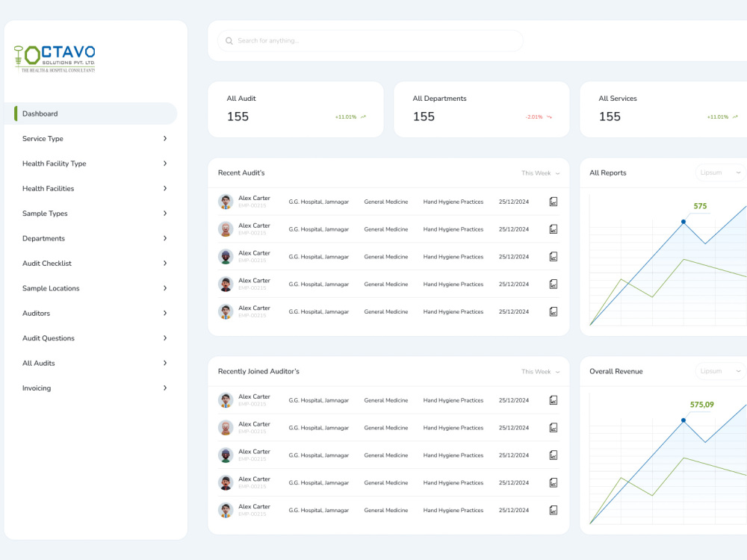This screenshot has height=560, width=747.
Task: Click the magnifier icon in the search bar
Action: click(229, 41)
